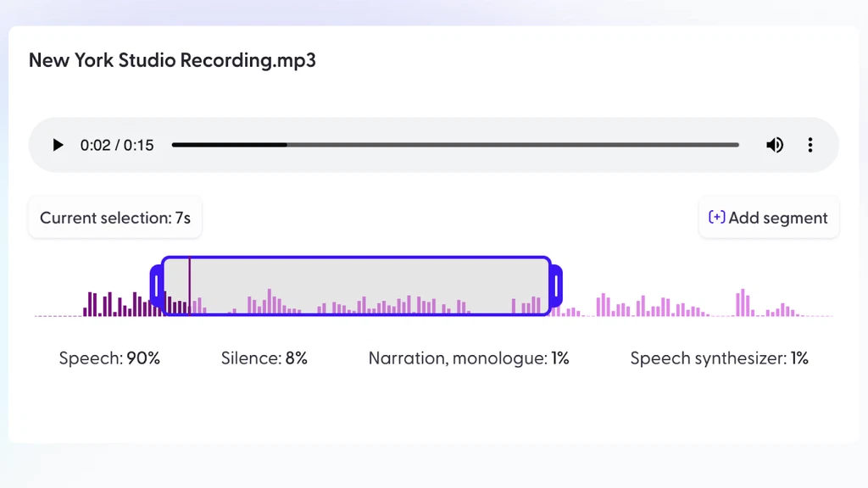Image resolution: width=868 pixels, height=488 pixels.
Task: Click the tallest waveform peak right of the selection
Action: click(x=743, y=303)
